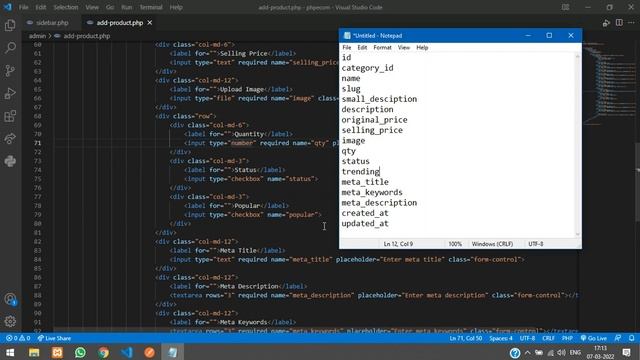Image resolution: width=640 pixels, height=360 pixels.
Task: Open the volume tray icon
Action: pos(562,353)
